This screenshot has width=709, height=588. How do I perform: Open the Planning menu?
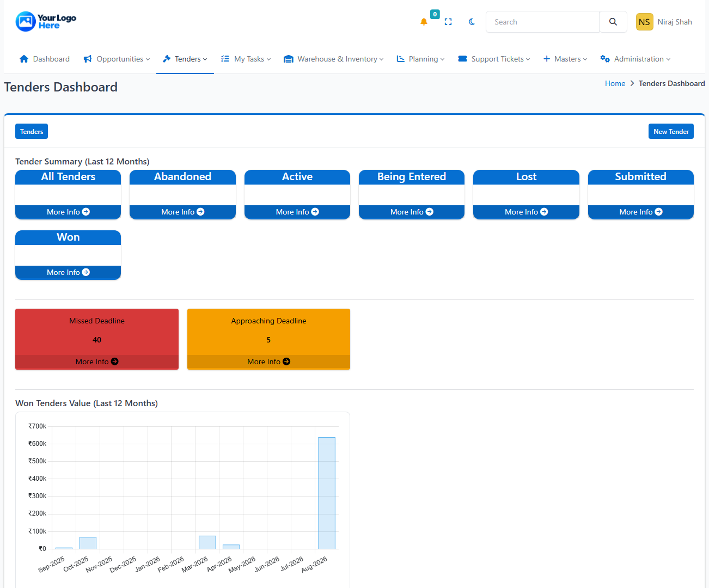(420, 59)
